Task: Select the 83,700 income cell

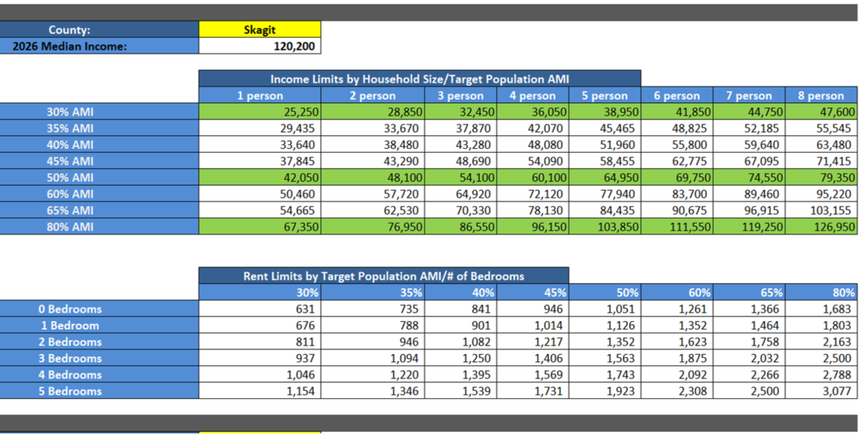Action: click(x=676, y=194)
